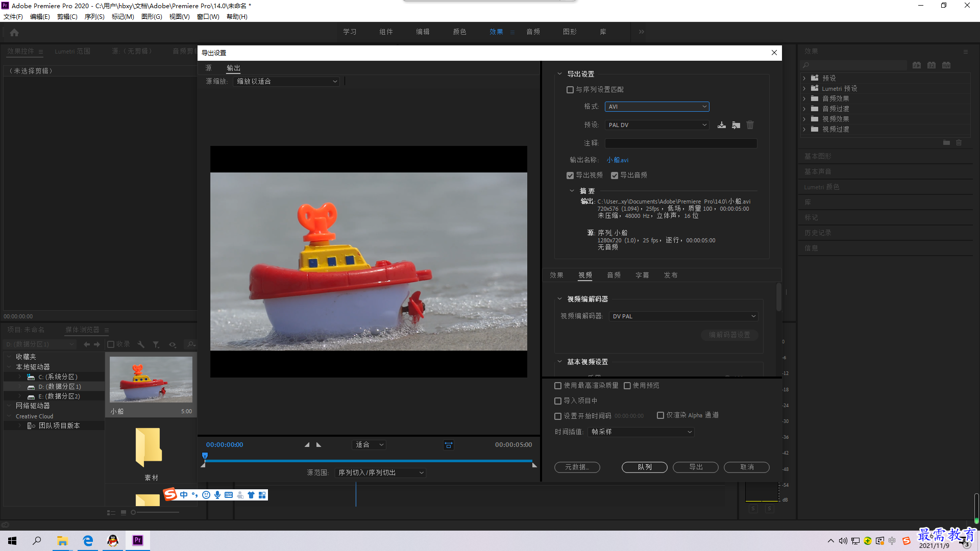Collapse the Export Settings section
The image size is (980, 551).
click(x=559, y=74)
